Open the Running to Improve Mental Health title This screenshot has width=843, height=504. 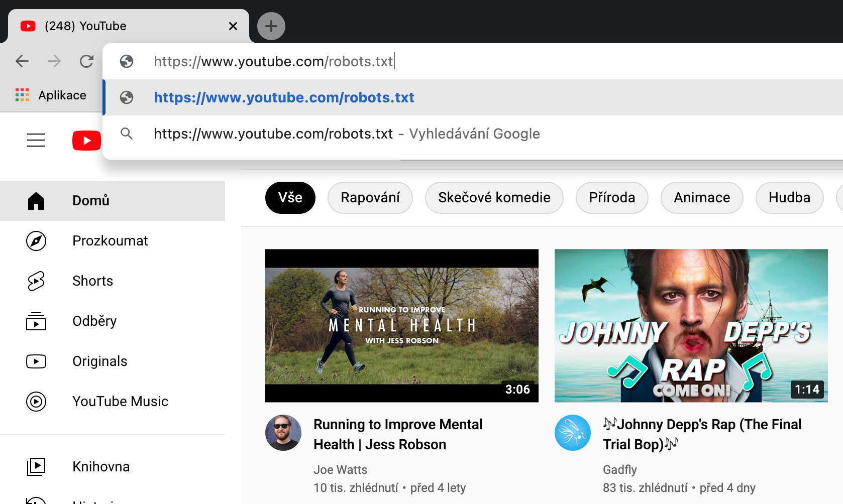[398, 435]
